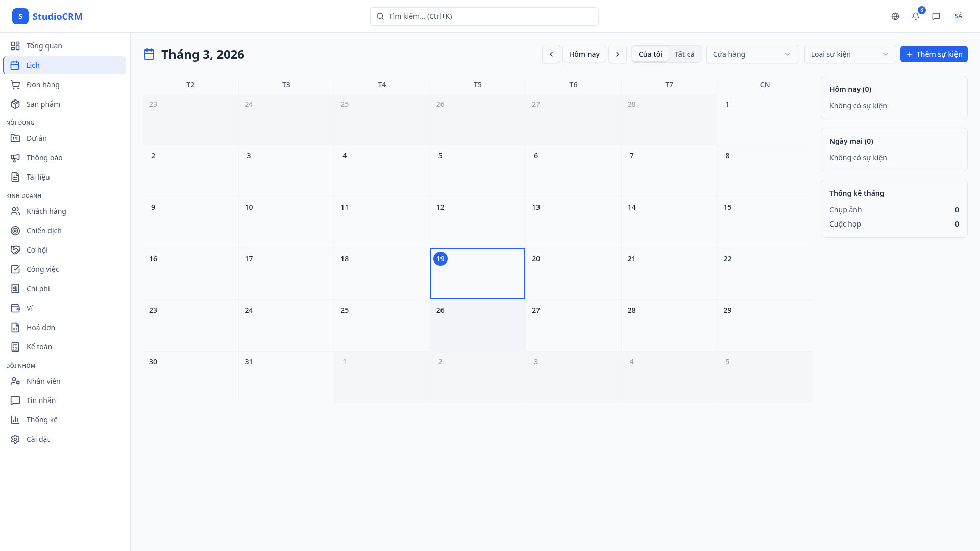This screenshot has width=980, height=551.
Task: Switch filter to Tất cả
Action: coord(684,54)
